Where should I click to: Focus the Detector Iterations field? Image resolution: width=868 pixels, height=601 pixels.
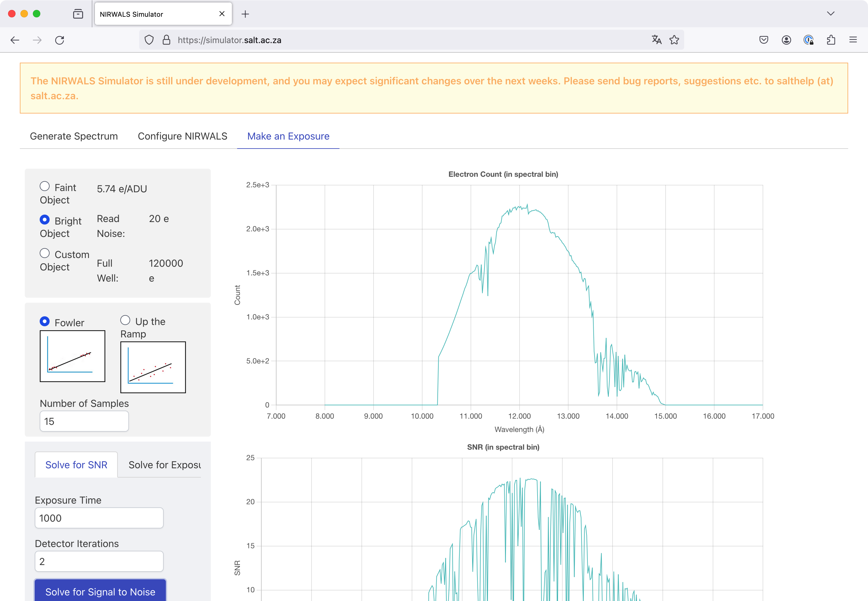(99, 561)
